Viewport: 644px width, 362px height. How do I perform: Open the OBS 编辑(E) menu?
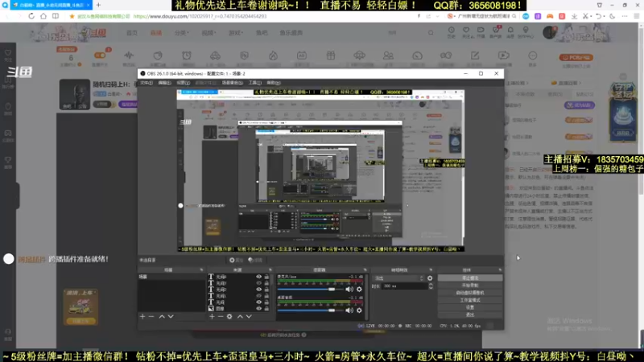coord(165,83)
